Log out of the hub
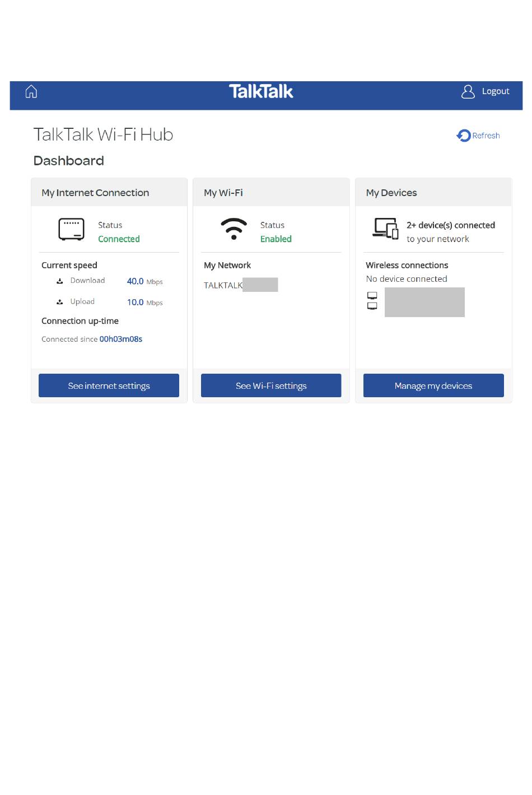 pyautogui.click(x=496, y=91)
